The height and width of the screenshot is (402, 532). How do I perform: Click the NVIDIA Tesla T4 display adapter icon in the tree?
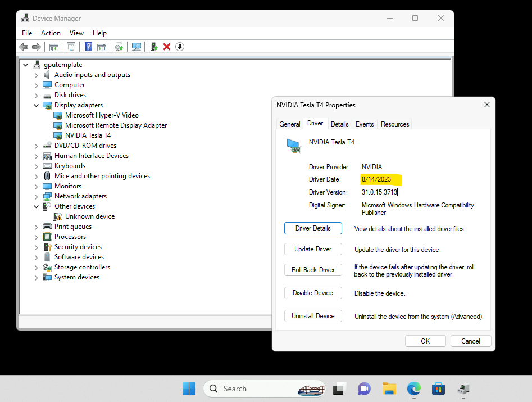click(x=58, y=135)
